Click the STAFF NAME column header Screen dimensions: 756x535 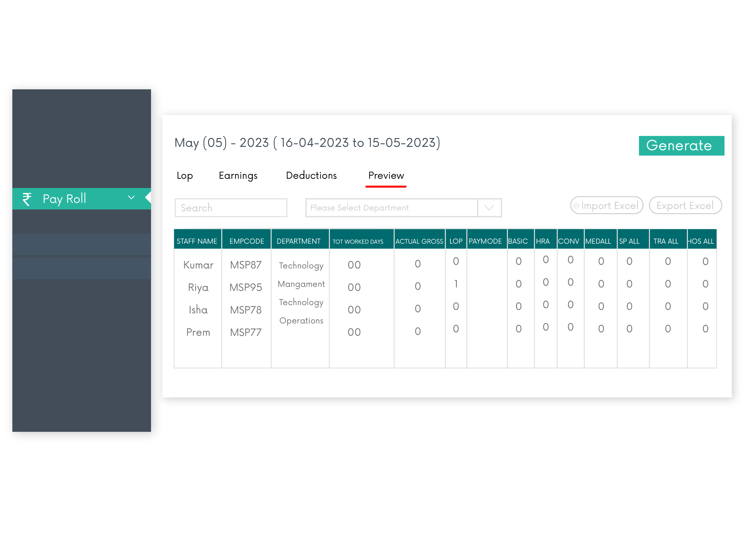[197, 241]
